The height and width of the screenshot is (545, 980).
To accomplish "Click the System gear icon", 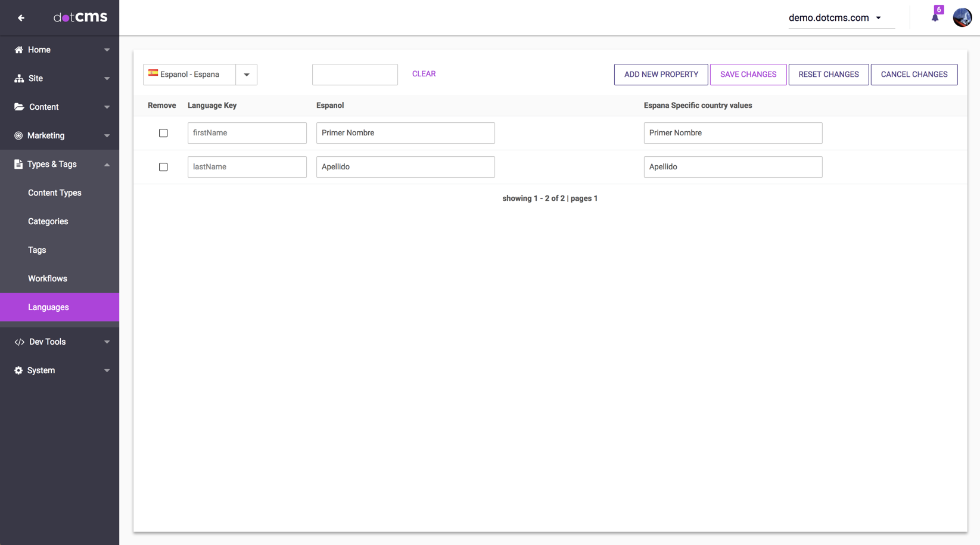I will [18, 370].
